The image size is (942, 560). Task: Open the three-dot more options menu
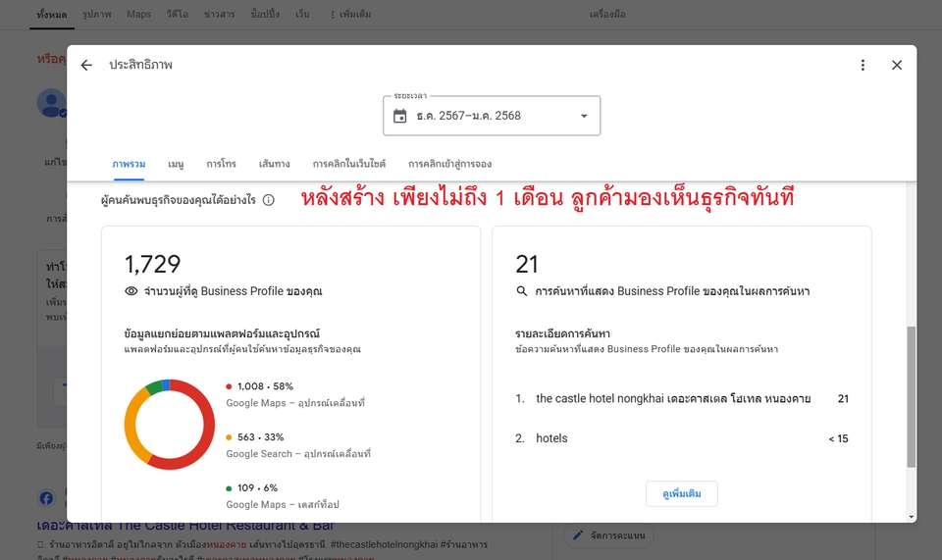coord(863,65)
